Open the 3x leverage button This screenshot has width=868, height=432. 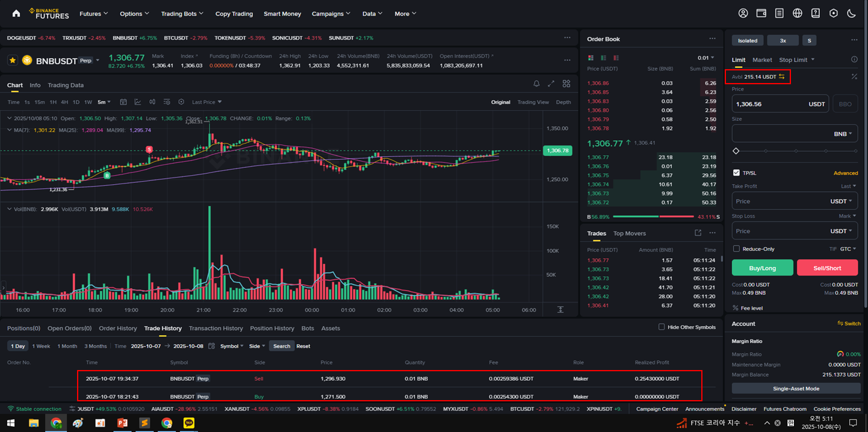783,40
